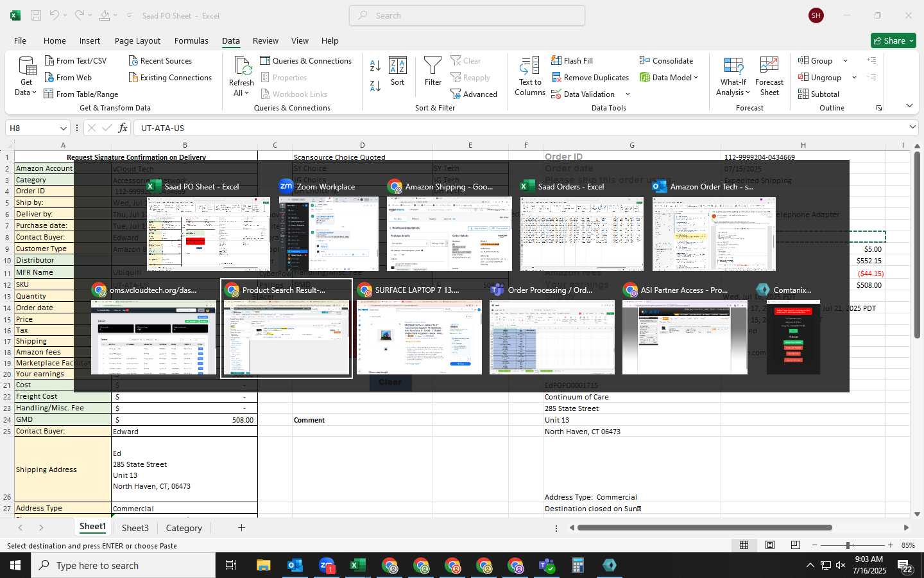Open Microsoft Teams from taskbar
The image size is (924, 578).
point(547,565)
